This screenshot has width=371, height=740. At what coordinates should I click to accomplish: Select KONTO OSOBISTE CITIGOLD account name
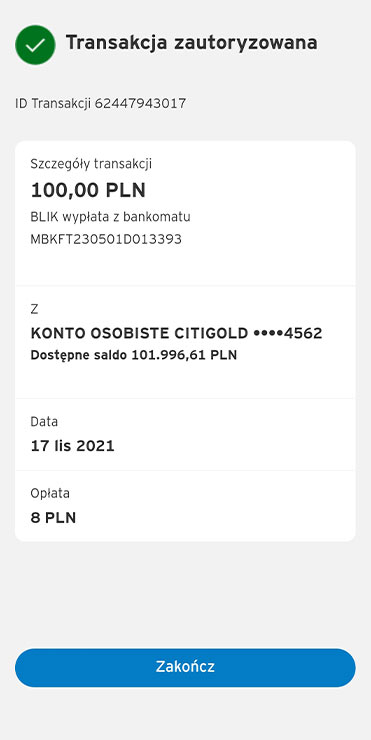point(139,334)
